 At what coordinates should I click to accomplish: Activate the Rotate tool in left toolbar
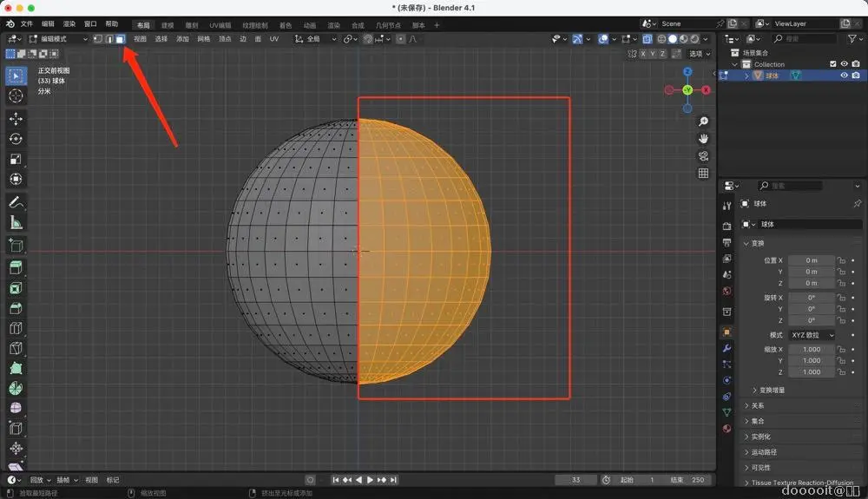tap(16, 139)
